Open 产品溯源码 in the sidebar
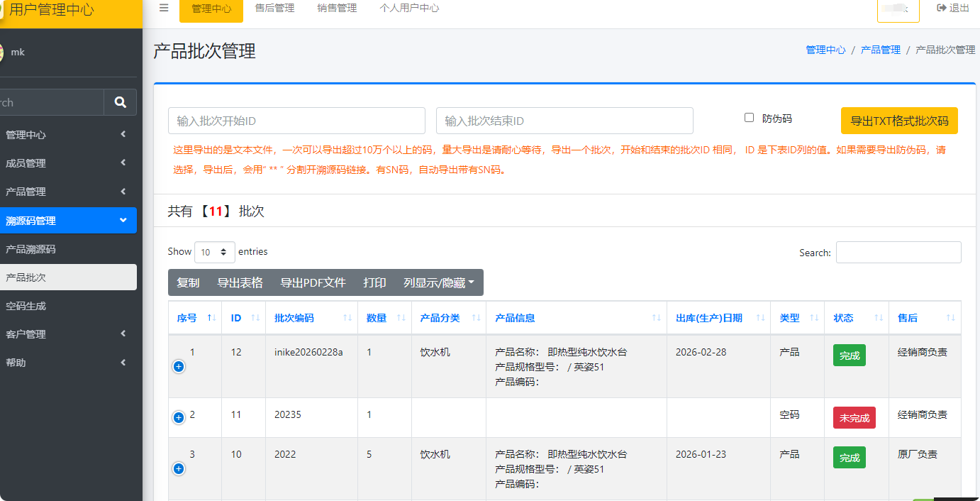 click(68, 249)
